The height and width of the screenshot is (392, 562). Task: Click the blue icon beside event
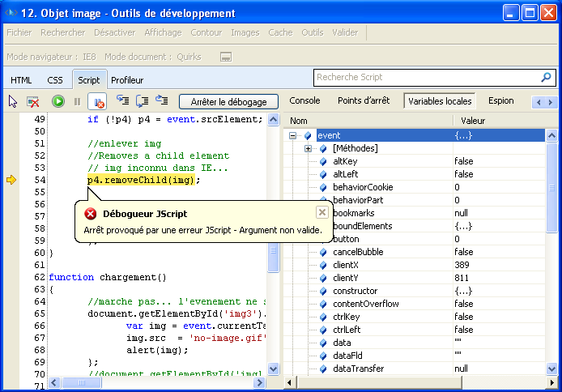pyautogui.click(x=308, y=135)
